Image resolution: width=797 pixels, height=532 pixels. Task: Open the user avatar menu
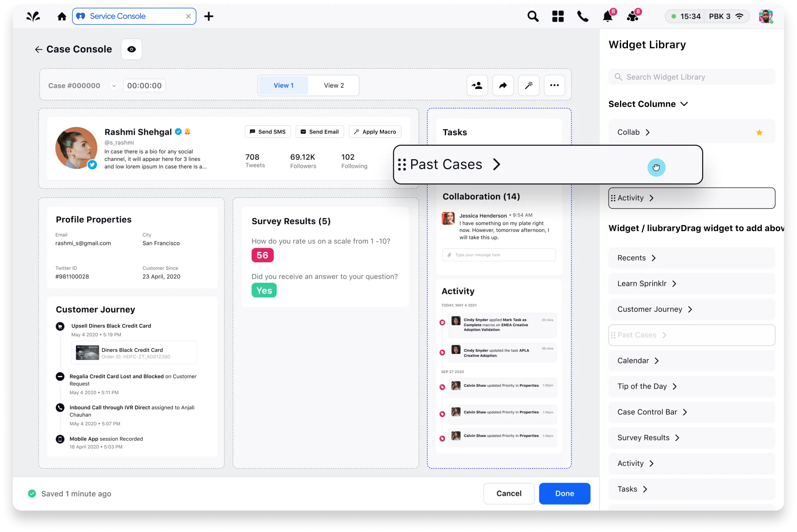coord(765,17)
